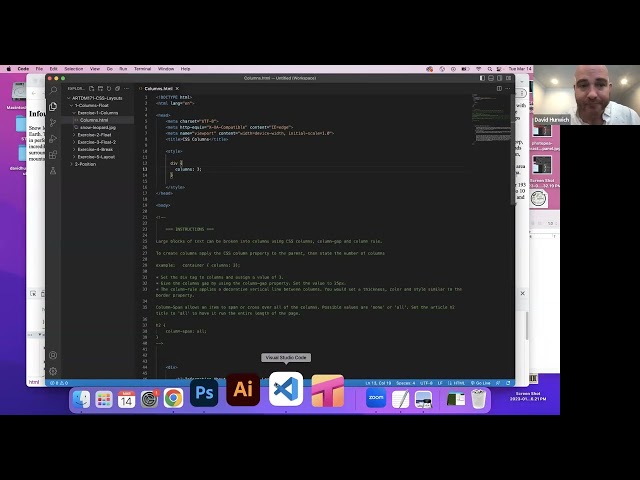Open the Source Control view
This screenshot has height=480, width=640.
click(x=53, y=122)
